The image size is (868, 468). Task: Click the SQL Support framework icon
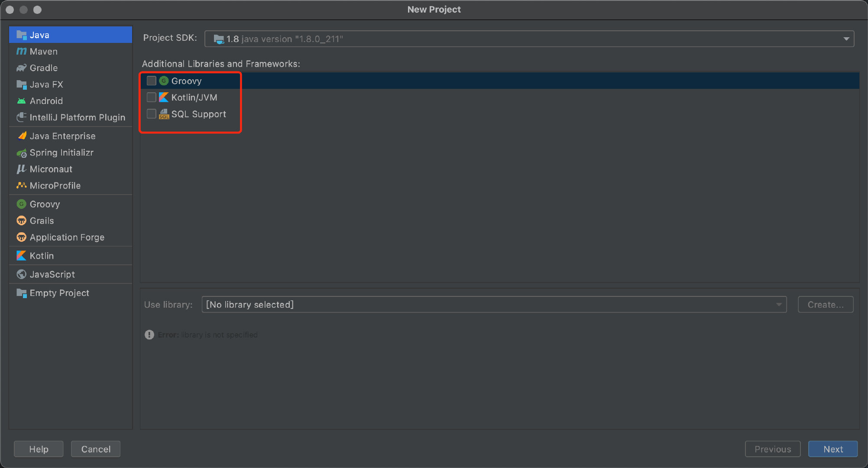[x=164, y=114]
